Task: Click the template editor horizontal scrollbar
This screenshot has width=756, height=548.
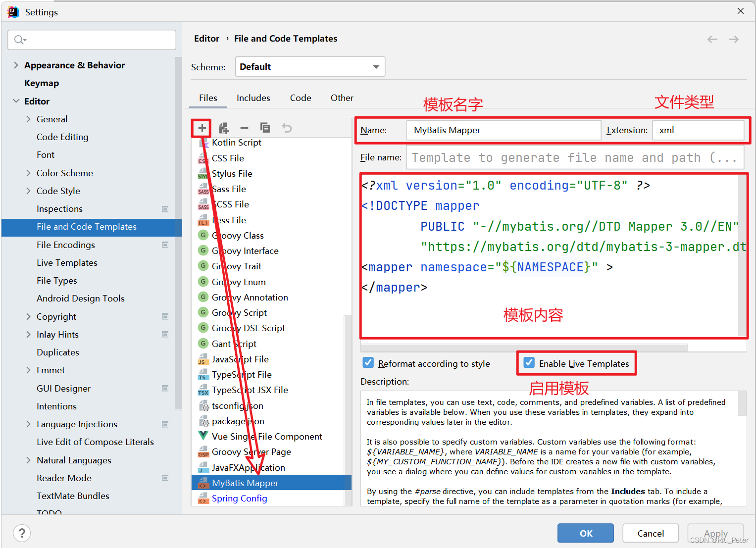Action: tap(524, 348)
